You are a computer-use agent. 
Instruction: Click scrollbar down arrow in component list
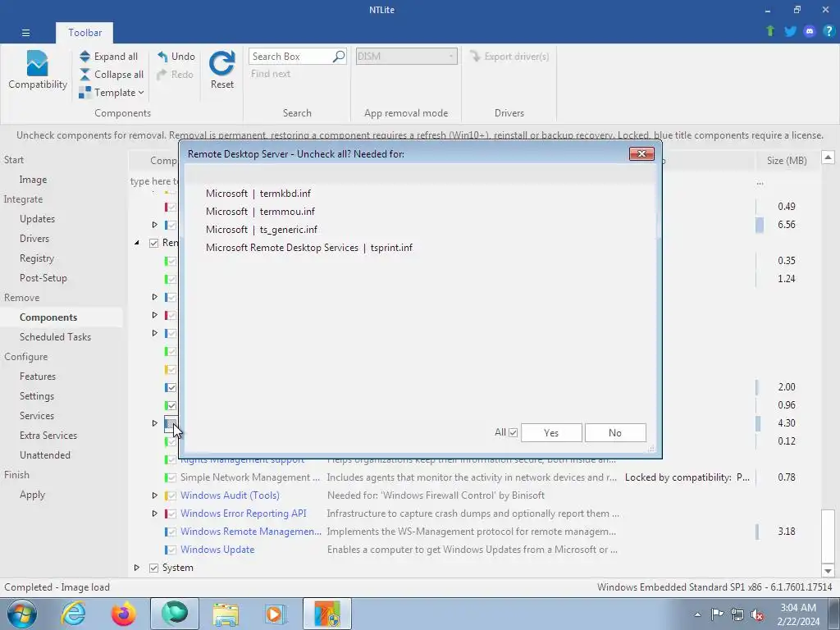(x=829, y=571)
